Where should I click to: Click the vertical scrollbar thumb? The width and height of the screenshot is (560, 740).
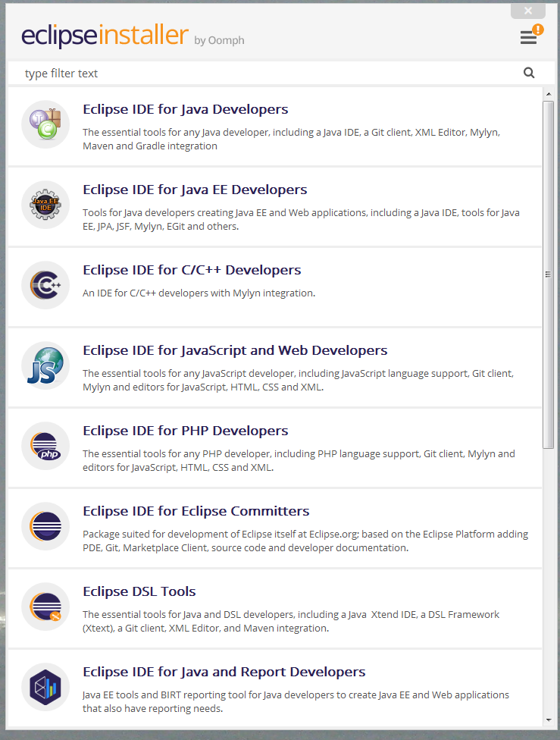548,274
